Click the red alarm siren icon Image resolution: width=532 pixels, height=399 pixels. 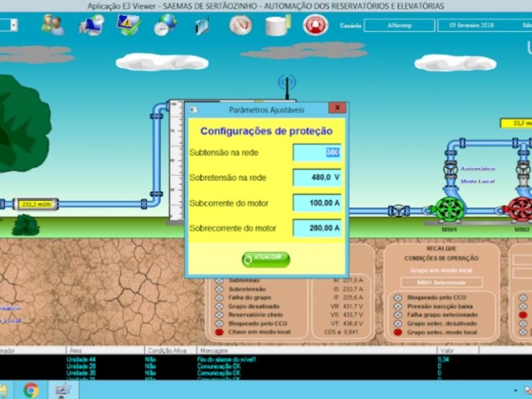coord(315,25)
